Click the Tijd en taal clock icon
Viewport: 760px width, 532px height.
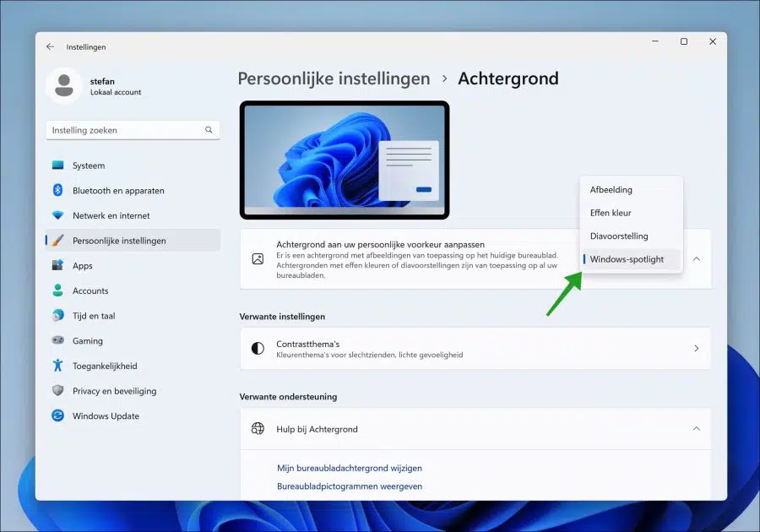point(57,316)
